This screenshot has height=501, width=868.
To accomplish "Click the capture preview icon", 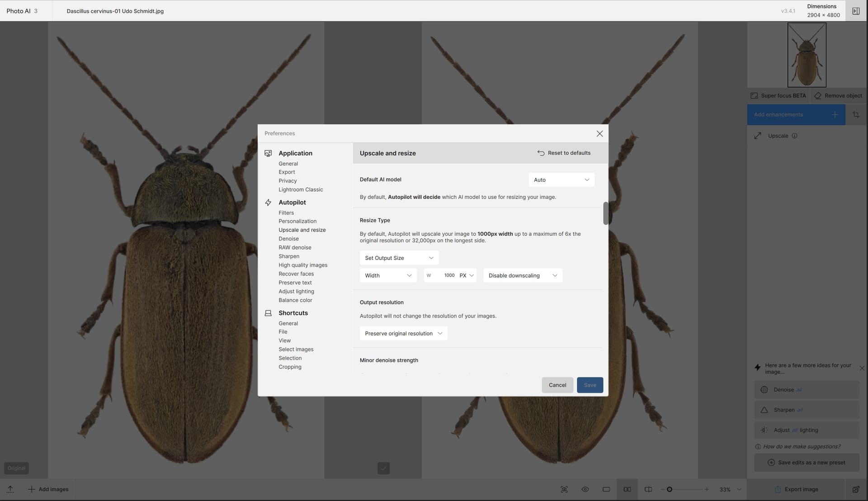I will 564,489.
